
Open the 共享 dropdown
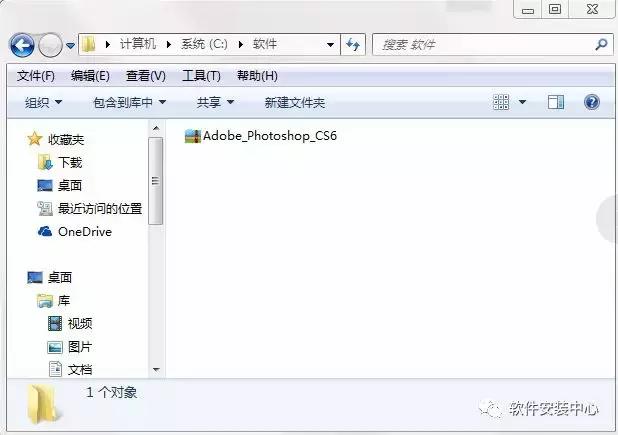pyautogui.click(x=215, y=103)
